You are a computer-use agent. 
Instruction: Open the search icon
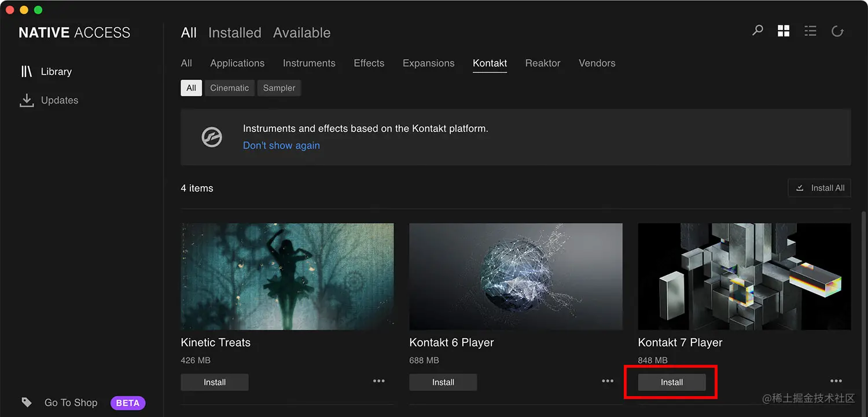[x=757, y=31]
